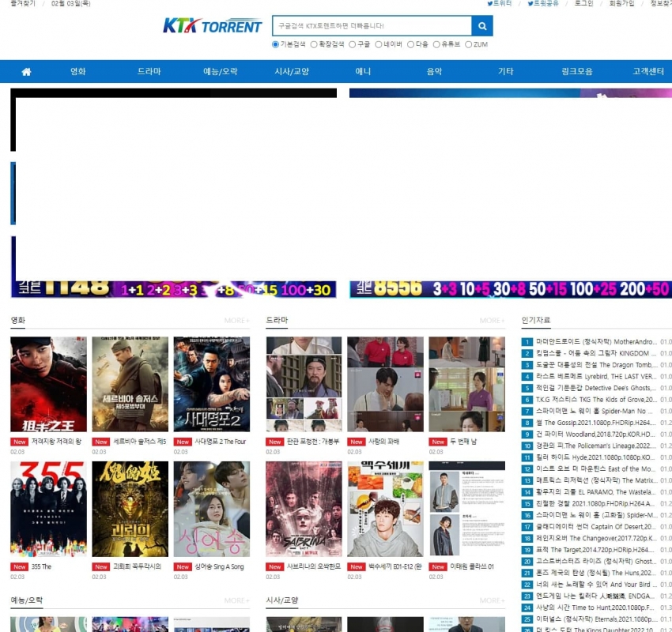Viewport: 672px width, 632px height.
Task: Select the 유튜브 search radio option
Action: (x=436, y=44)
